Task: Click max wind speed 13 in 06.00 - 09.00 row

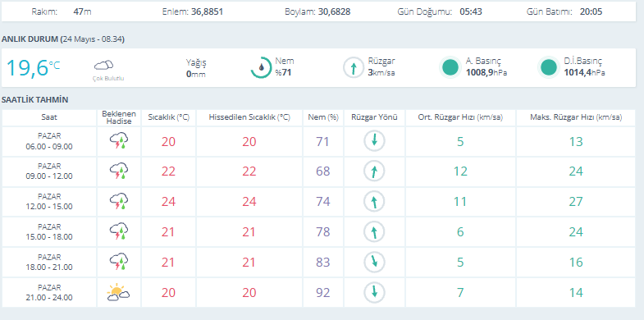Action: pos(576,141)
